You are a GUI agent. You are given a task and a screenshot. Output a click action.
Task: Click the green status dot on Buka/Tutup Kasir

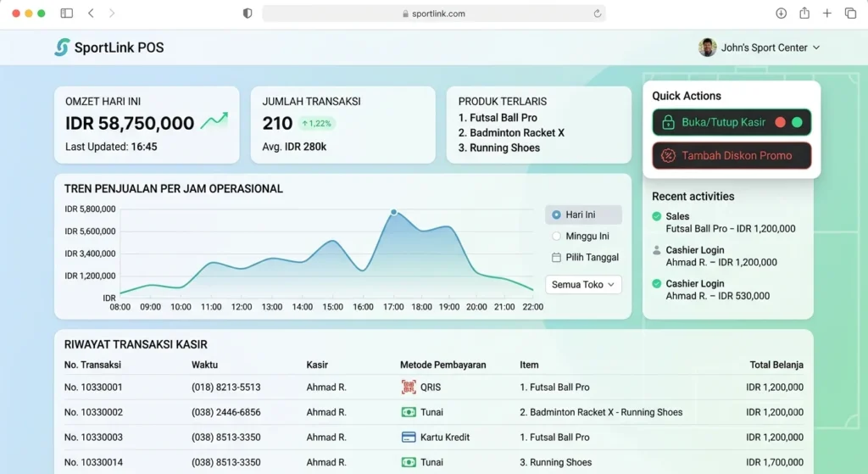pyautogui.click(x=797, y=122)
